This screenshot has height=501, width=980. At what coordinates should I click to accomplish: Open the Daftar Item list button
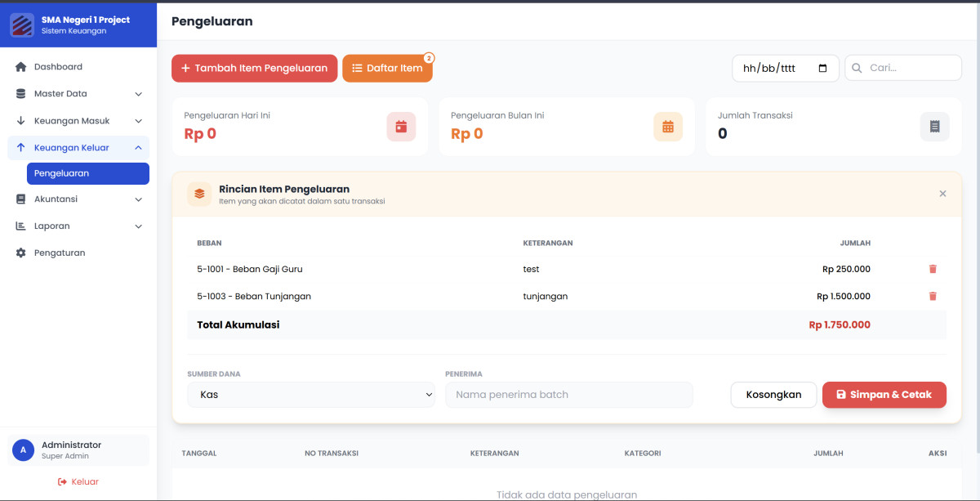(387, 69)
